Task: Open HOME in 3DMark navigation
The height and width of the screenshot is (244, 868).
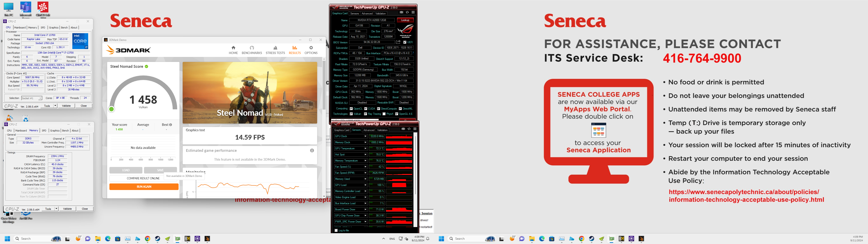Action: pyautogui.click(x=233, y=50)
